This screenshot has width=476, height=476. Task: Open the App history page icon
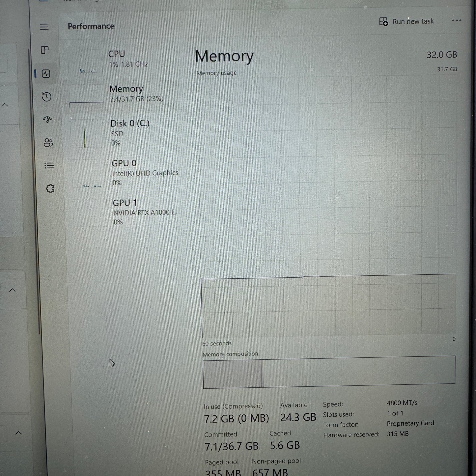tap(47, 97)
